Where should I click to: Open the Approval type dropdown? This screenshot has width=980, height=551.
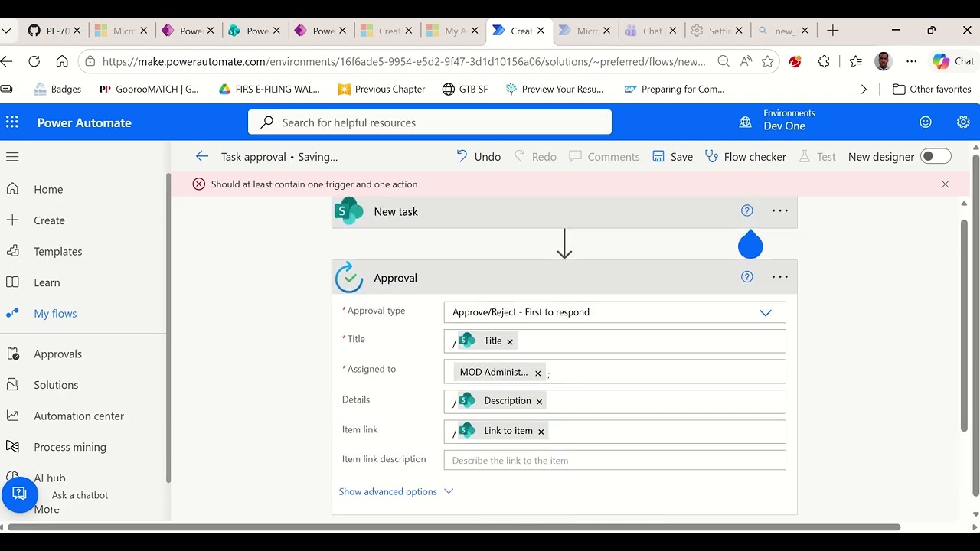tap(615, 312)
